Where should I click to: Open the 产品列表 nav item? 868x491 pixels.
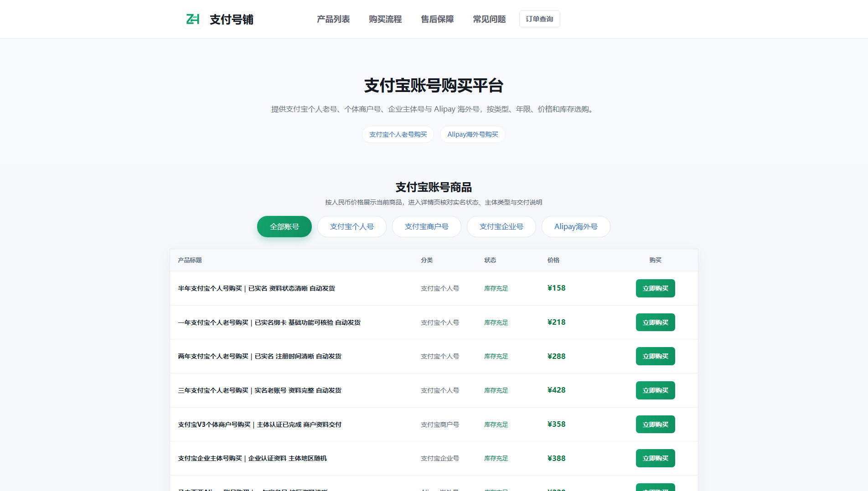(333, 19)
